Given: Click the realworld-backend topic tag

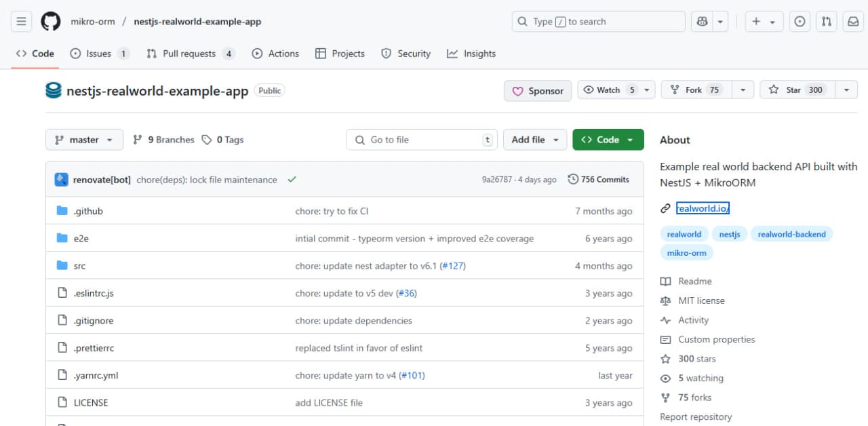Looking at the screenshot, I should 791,234.
